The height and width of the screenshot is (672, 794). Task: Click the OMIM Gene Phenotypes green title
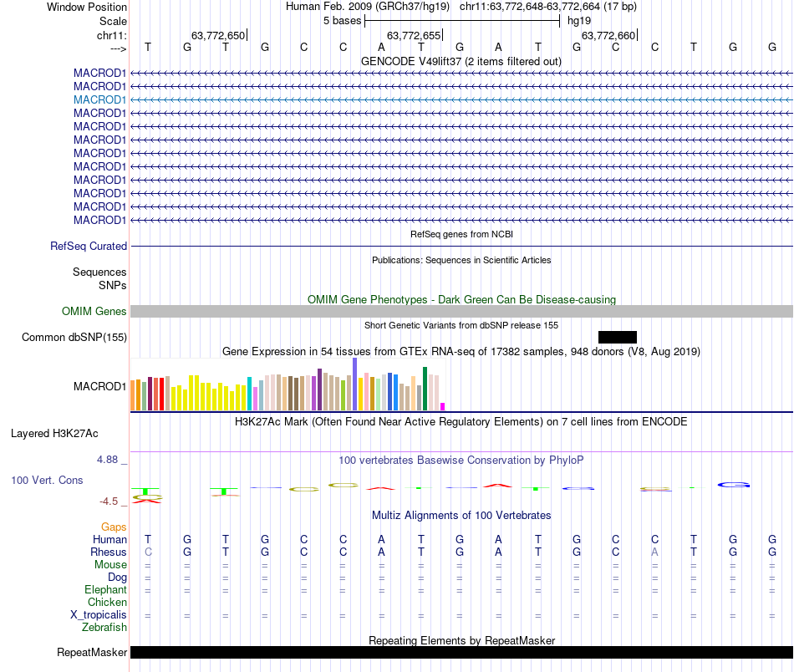461,299
